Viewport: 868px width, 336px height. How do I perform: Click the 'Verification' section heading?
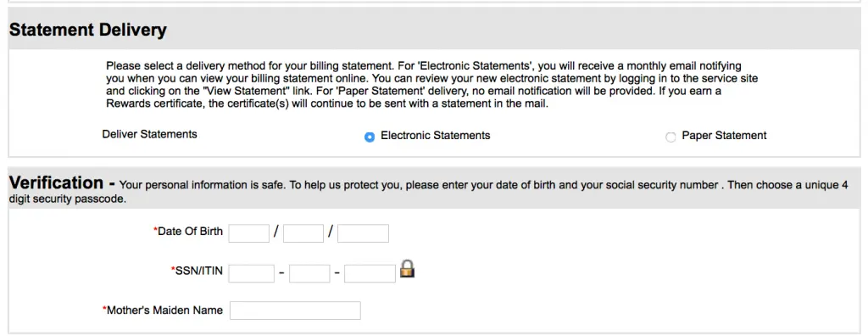click(57, 183)
